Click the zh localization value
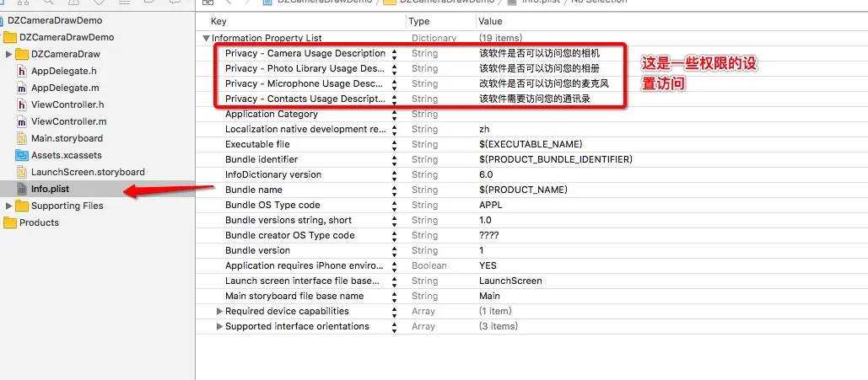The width and height of the screenshot is (868, 380). tap(484, 129)
